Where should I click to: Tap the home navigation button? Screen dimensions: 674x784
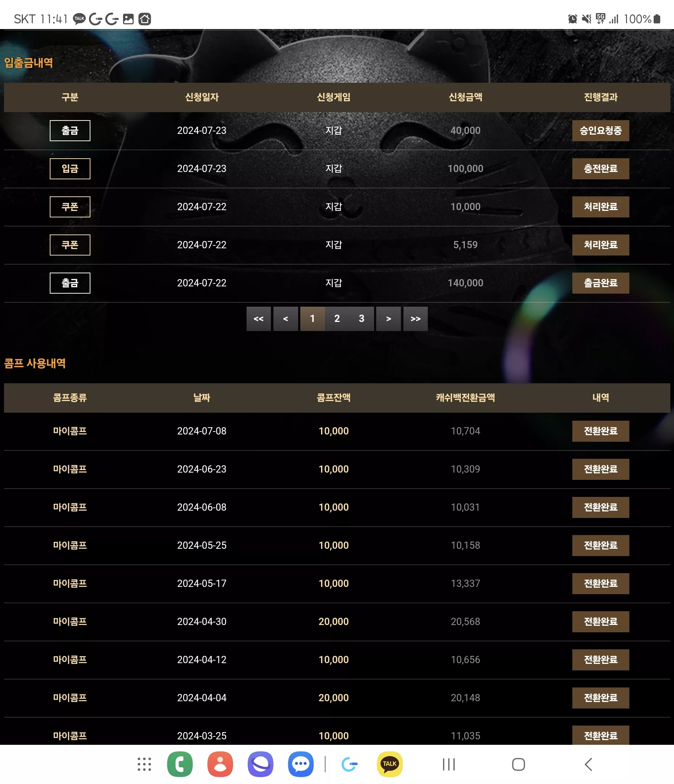click(518, 764)
